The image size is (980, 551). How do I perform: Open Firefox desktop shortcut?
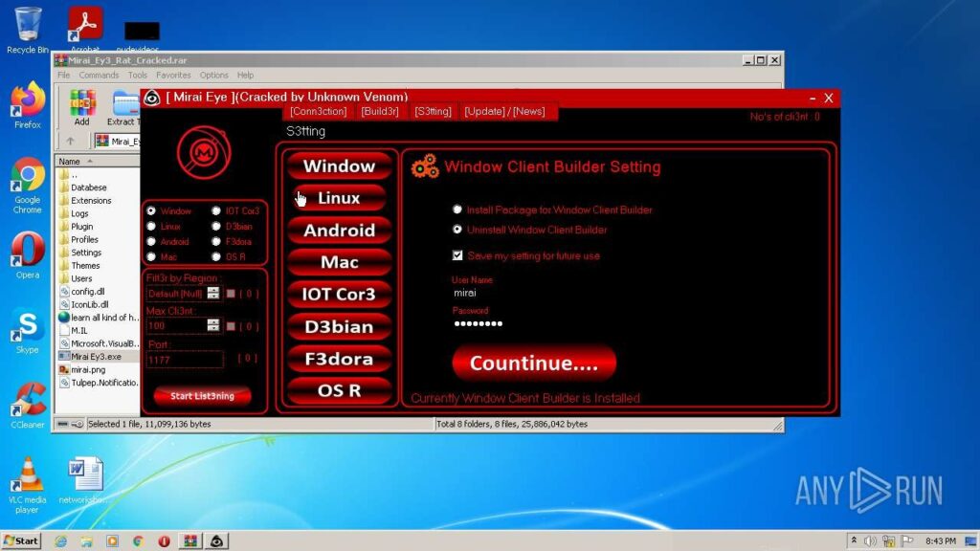tap(28, 105)
